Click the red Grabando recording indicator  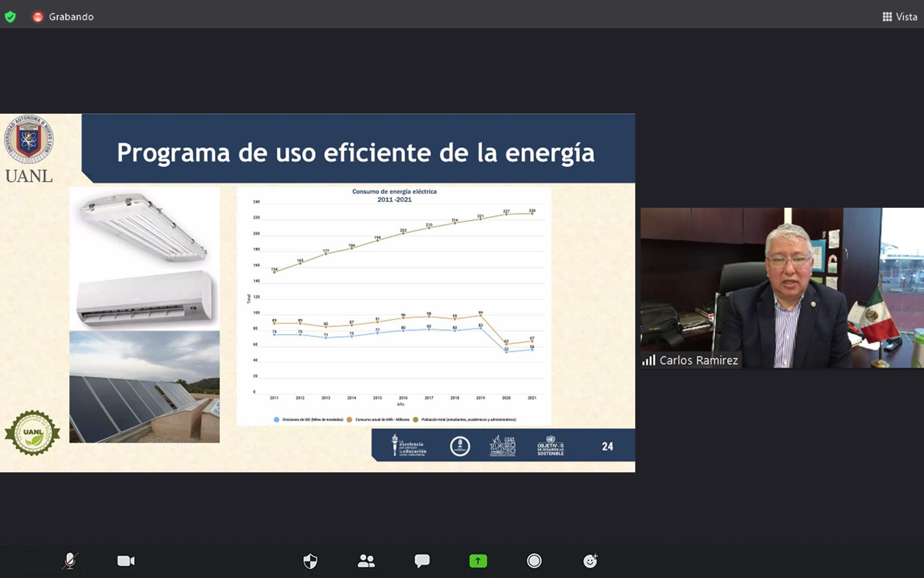click(x=38, y=17)
